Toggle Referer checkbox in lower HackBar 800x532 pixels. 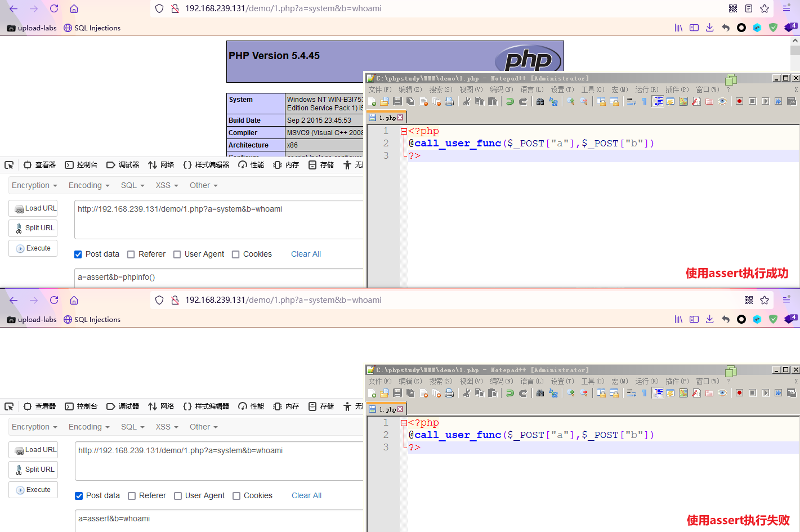[132, 496]
